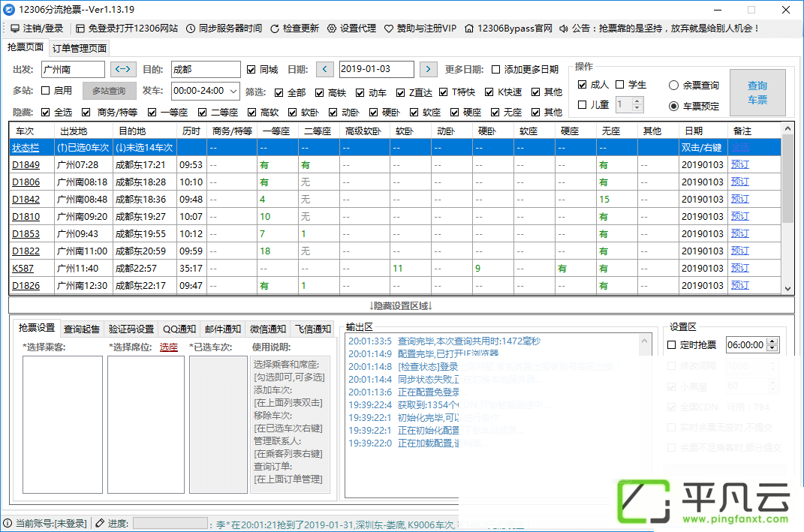Click the home icon for 12306Bypass官网
Image resolution: width=804 pixels, height=532 pixels.
click(469, 29)
